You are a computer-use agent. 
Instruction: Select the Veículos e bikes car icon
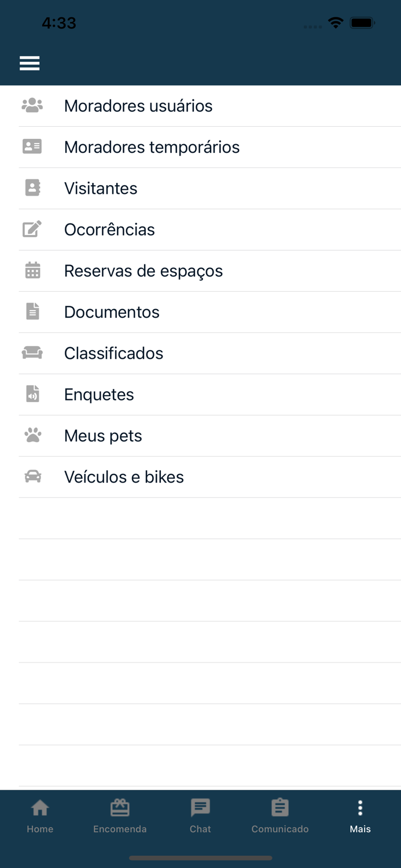pos(32,477)
